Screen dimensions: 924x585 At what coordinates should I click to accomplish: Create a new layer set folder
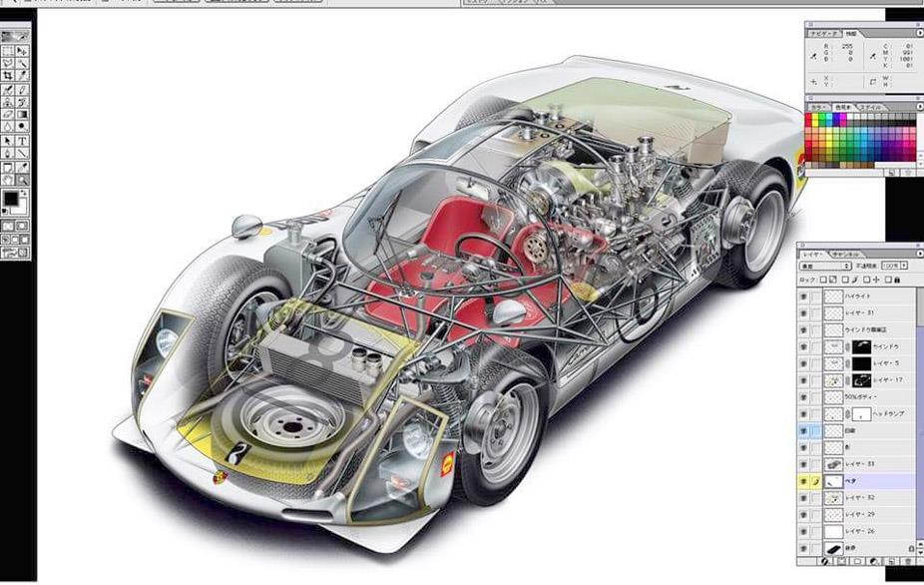pos(858,562)
